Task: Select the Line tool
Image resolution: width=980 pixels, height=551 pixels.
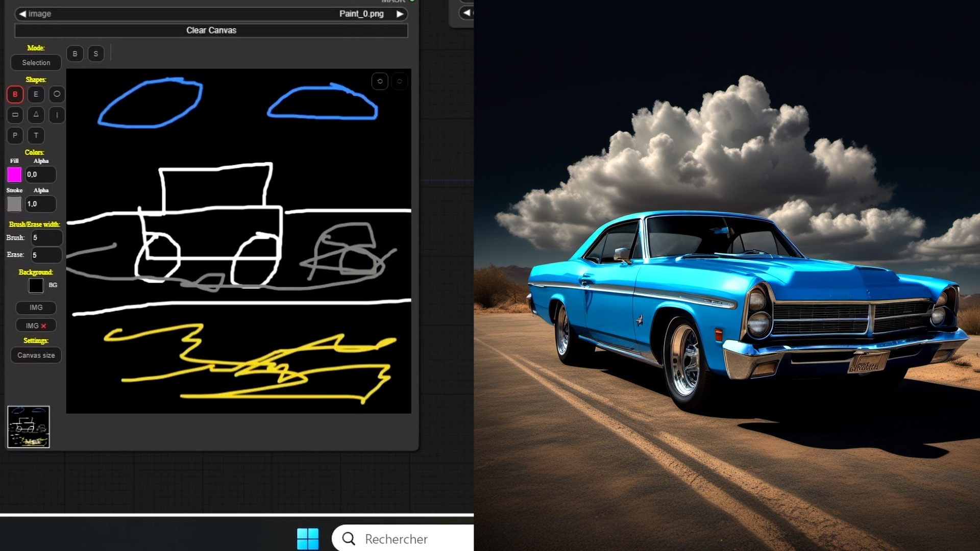Action: pyautogui.click(x=57, y=115)
